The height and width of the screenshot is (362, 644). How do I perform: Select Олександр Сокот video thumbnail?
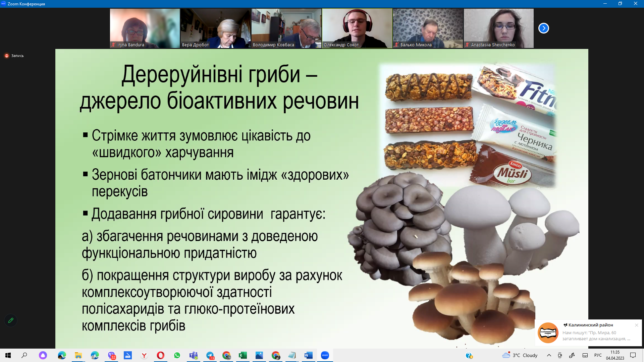tap(357, 28)
